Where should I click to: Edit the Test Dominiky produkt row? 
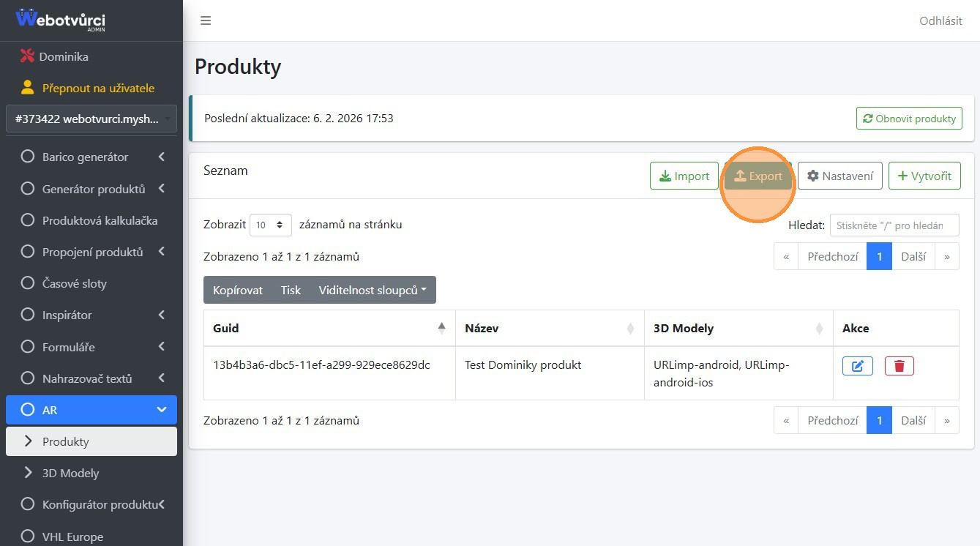coord(858,366)
